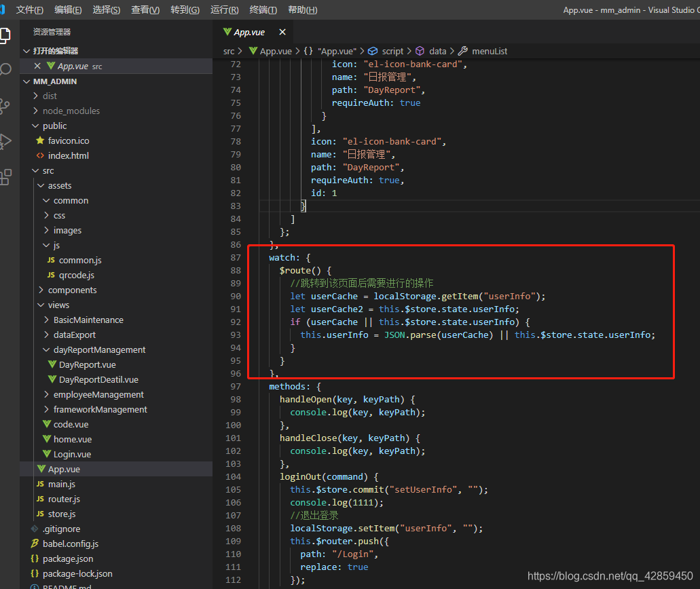Viewport: 700px width, 589px height.
Task: Expand the employeeManagement folder
Action: click(46, 394)
